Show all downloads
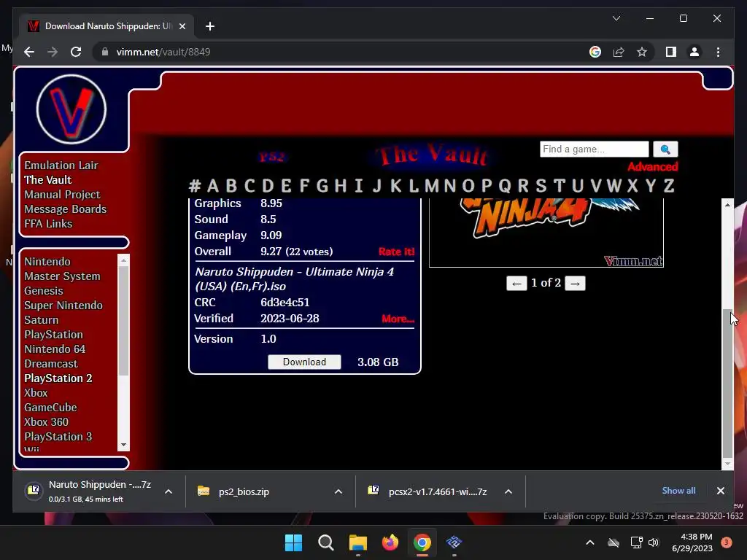 pos(678,491)
